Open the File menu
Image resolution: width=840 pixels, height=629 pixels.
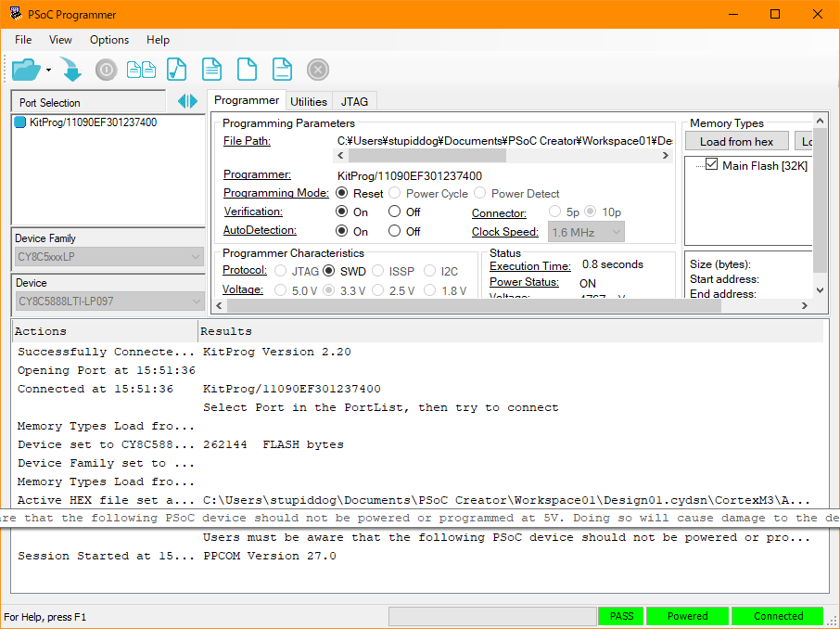pos(23,40)
